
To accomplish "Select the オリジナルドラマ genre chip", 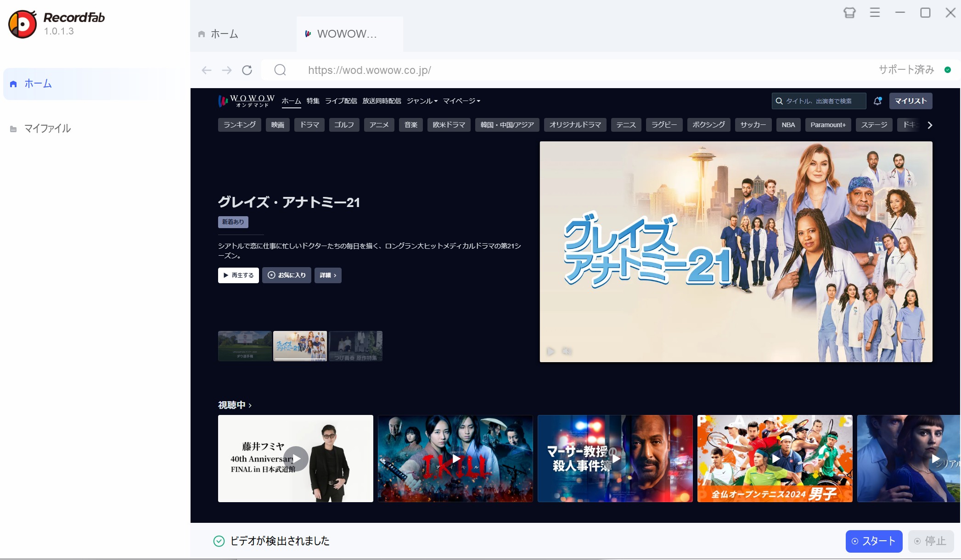I will click(575, 125).
